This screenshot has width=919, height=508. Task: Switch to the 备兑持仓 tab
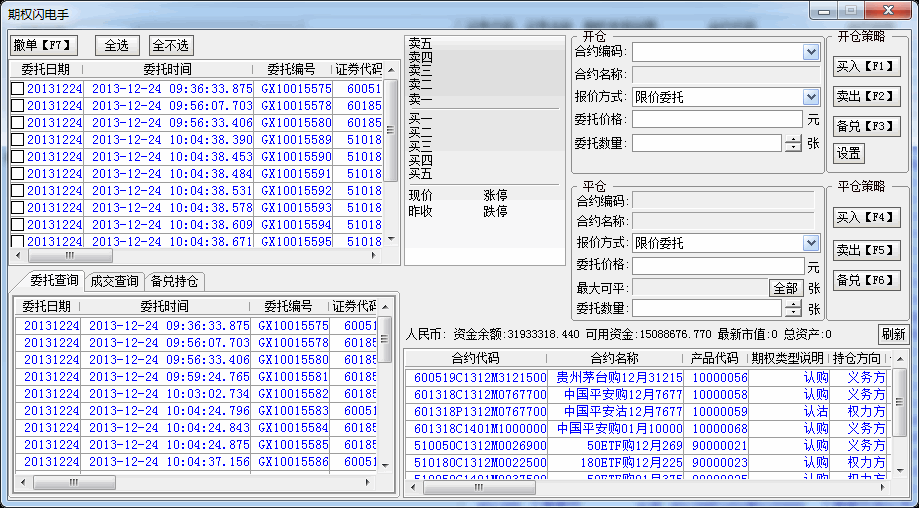(x=174, y=282)
